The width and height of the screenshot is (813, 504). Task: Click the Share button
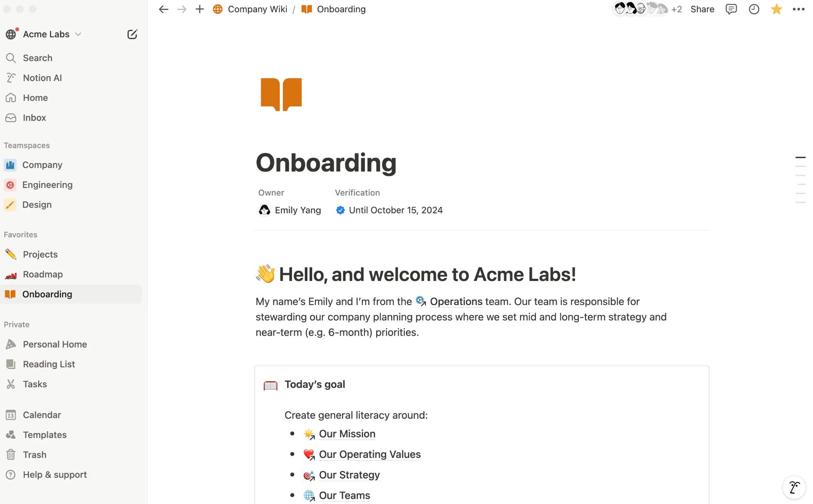(702, 9)
